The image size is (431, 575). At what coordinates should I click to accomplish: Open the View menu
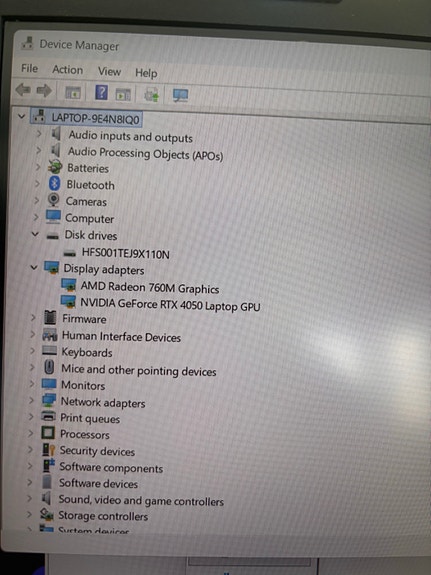click(109, 71)
